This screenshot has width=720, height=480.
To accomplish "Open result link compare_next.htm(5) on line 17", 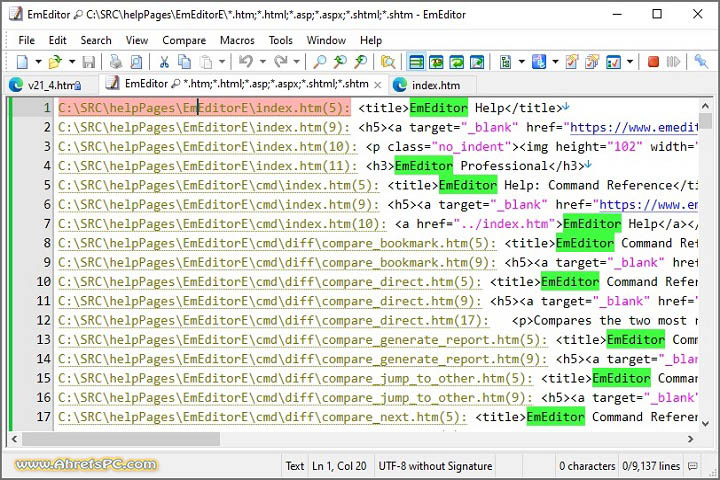I will 262,417.
